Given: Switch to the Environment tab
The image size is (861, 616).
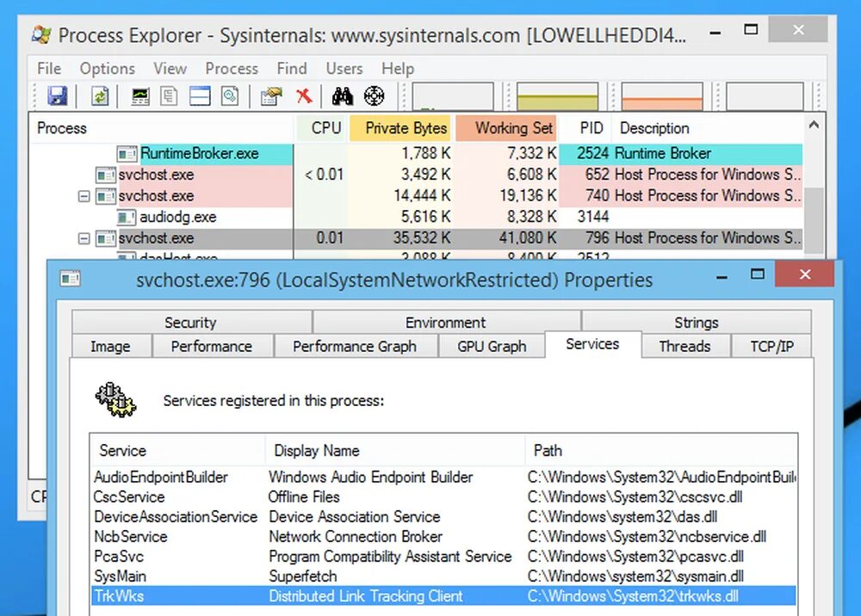Looking at the screenshot, I should (446, 322).
